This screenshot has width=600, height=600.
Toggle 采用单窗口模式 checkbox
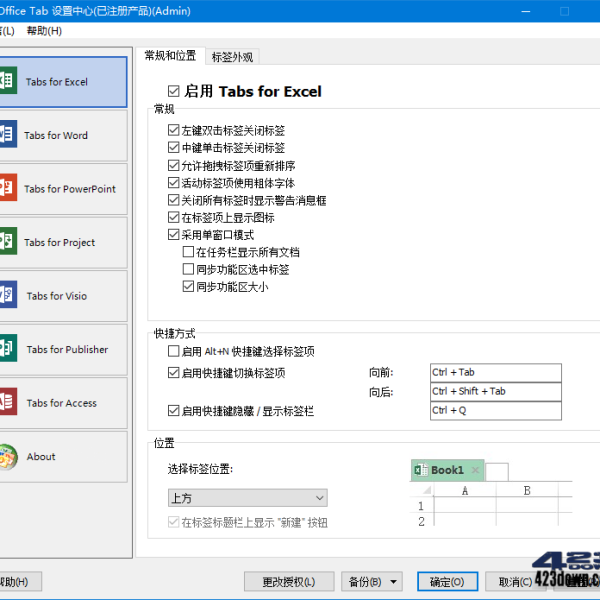[x=173, y=235]
